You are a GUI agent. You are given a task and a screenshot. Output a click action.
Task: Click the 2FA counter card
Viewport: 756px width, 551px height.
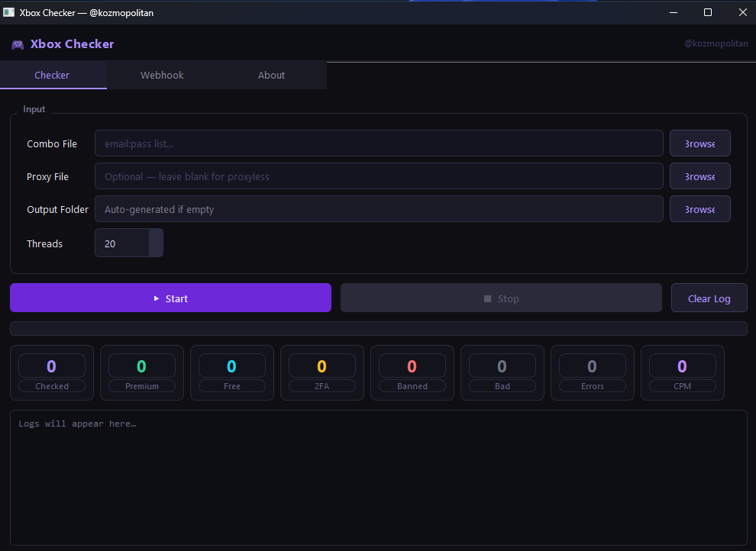322,372
